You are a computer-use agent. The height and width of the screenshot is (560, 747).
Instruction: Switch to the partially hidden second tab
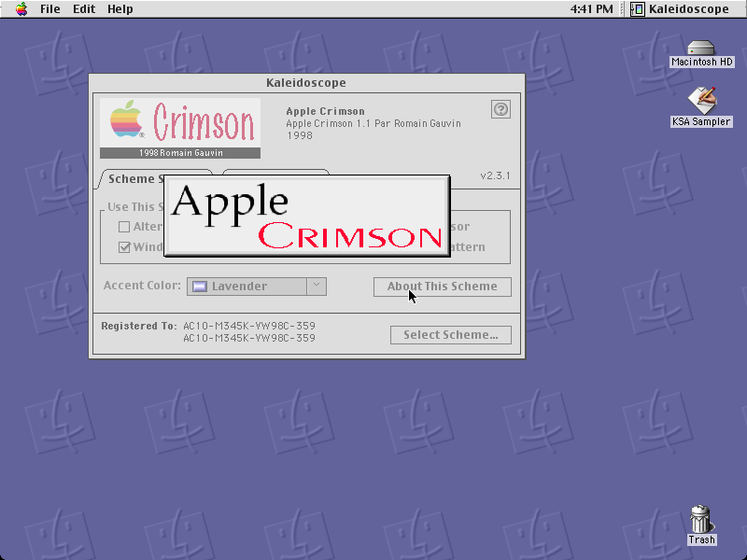click(x=275, y=172)
